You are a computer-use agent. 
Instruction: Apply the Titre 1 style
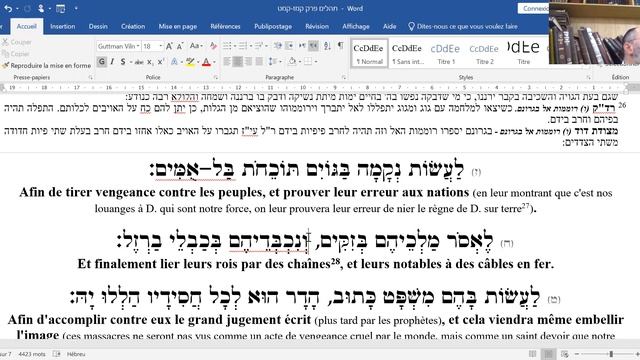[x=445, y=53]
